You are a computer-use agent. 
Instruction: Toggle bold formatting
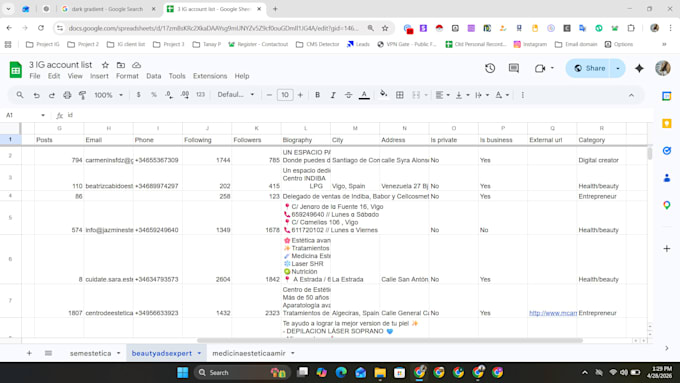(317, 95)
